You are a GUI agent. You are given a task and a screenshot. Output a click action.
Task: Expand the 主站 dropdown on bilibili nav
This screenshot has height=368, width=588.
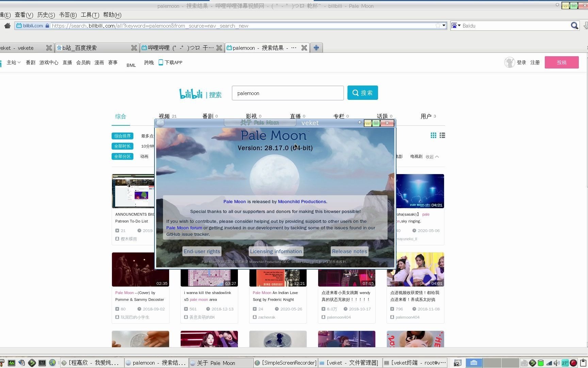14,62
